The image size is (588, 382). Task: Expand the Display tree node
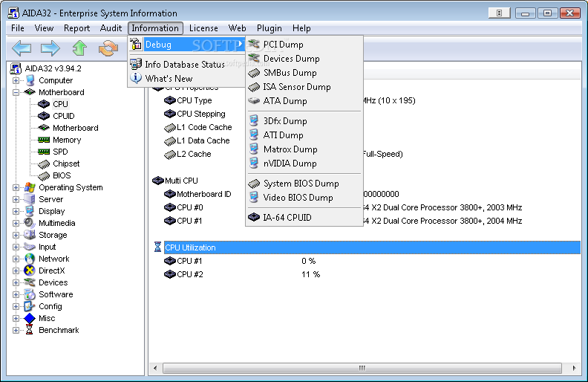tap(16, 211)
